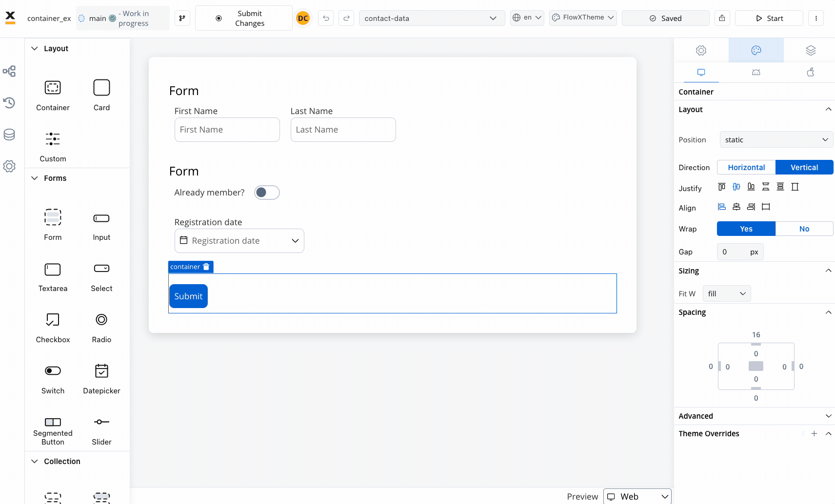Choose Justify center option
Screen dimensions: 835x504
(x=736, y=187)
